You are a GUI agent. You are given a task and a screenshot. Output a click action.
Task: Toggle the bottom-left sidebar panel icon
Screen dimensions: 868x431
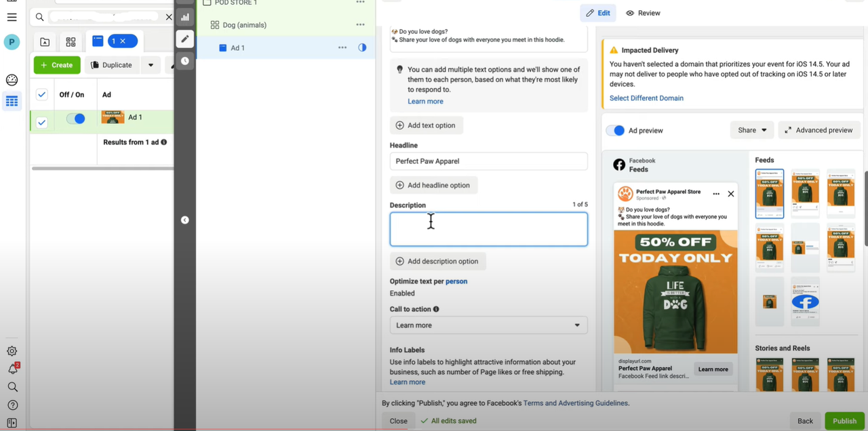click(12, 424)
